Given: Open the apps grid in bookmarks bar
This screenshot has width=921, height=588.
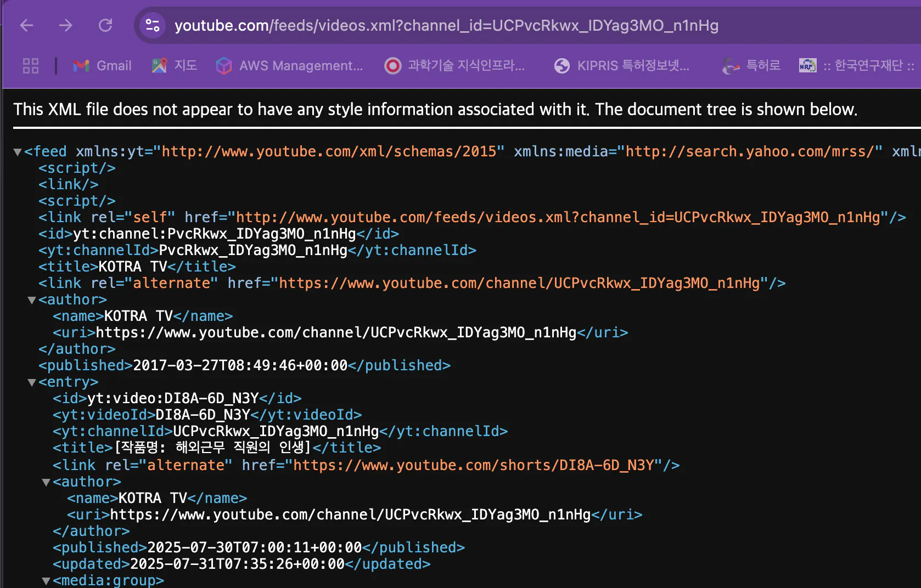Looking at the screenshot, I should pos(31,66).
